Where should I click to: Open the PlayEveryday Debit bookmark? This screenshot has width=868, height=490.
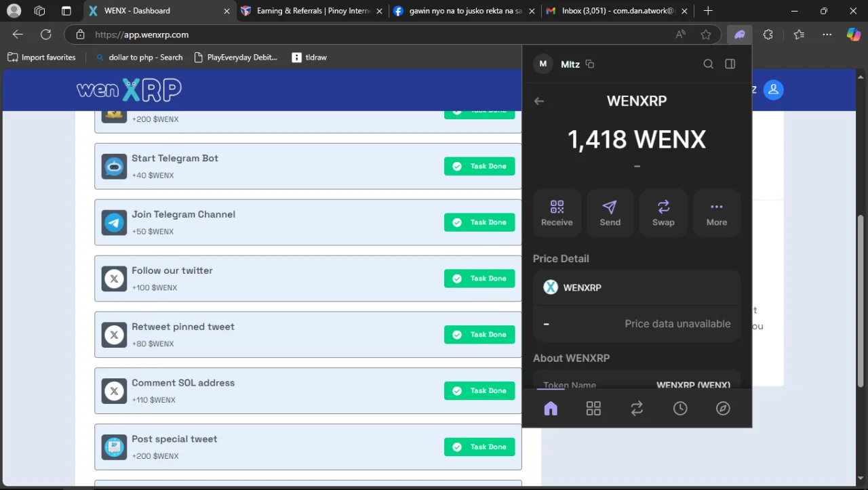click(235, 58)
